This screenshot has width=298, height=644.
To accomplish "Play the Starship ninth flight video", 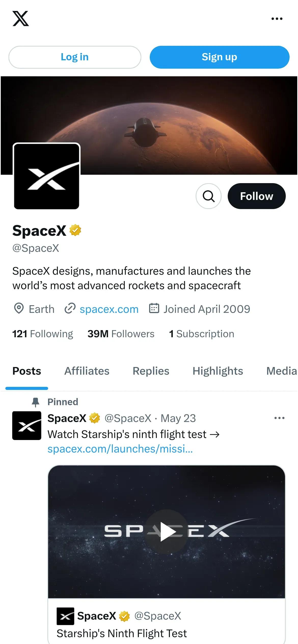I will (167, 531).
